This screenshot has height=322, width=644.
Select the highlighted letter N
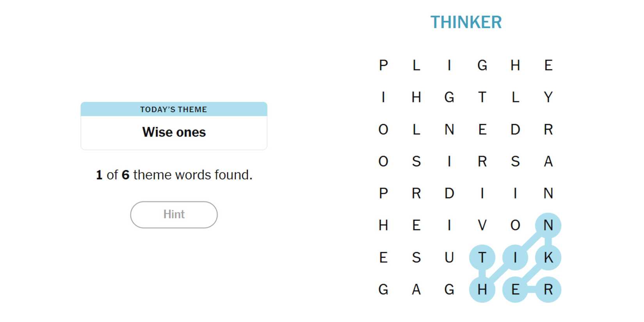pos(548,225)
